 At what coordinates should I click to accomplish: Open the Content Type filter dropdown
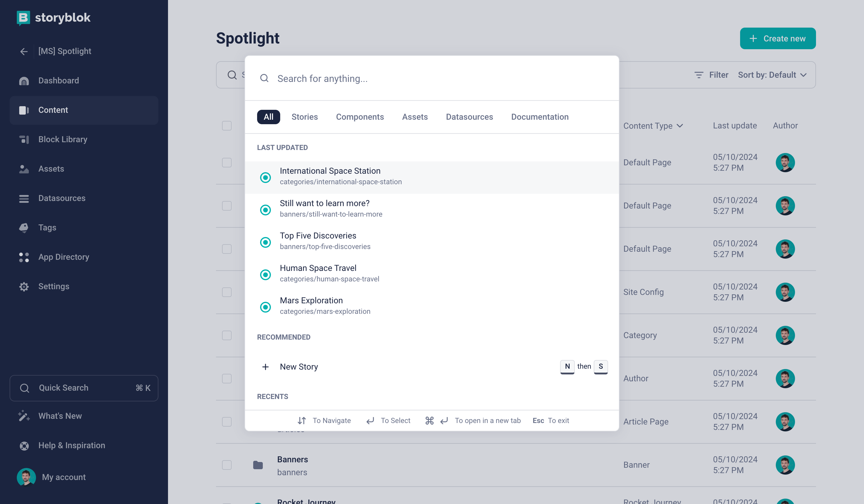[654, 125]
